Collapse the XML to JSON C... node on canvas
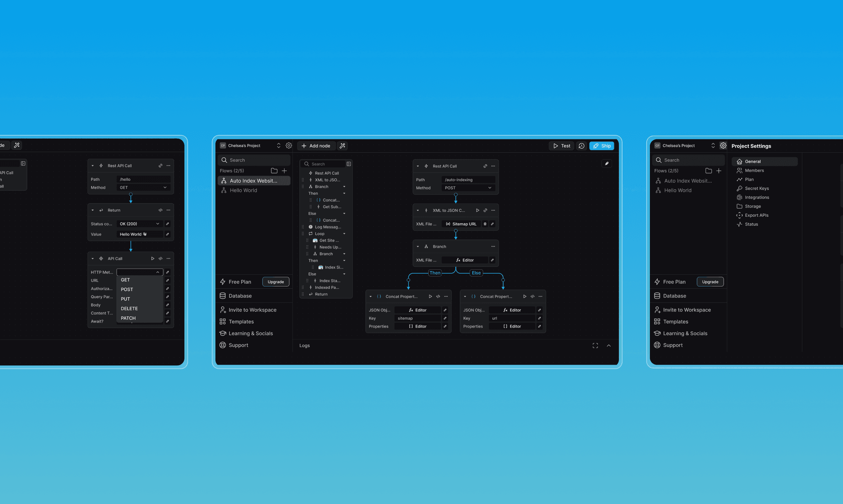 tap(418, 210)
